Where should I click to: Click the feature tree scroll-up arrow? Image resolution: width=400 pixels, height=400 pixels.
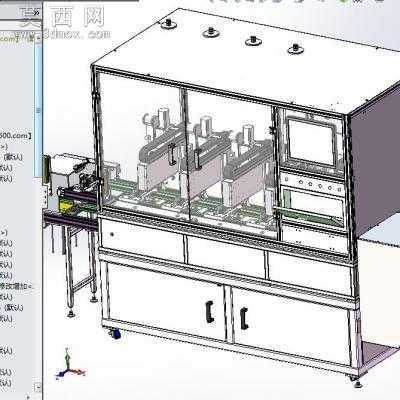pyautogui.click(x=38, y=38)
